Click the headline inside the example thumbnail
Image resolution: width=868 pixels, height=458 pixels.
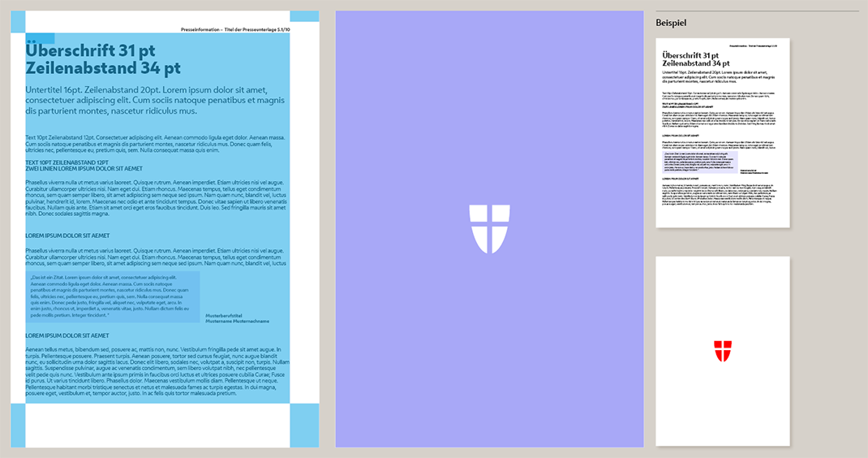tap(690, 58)
